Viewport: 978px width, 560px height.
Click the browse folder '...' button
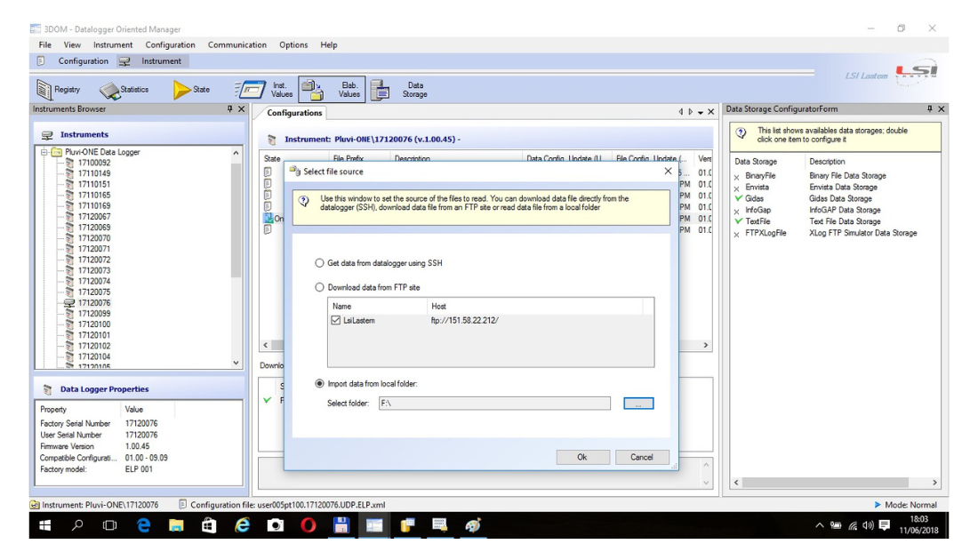tap(637, 404)
